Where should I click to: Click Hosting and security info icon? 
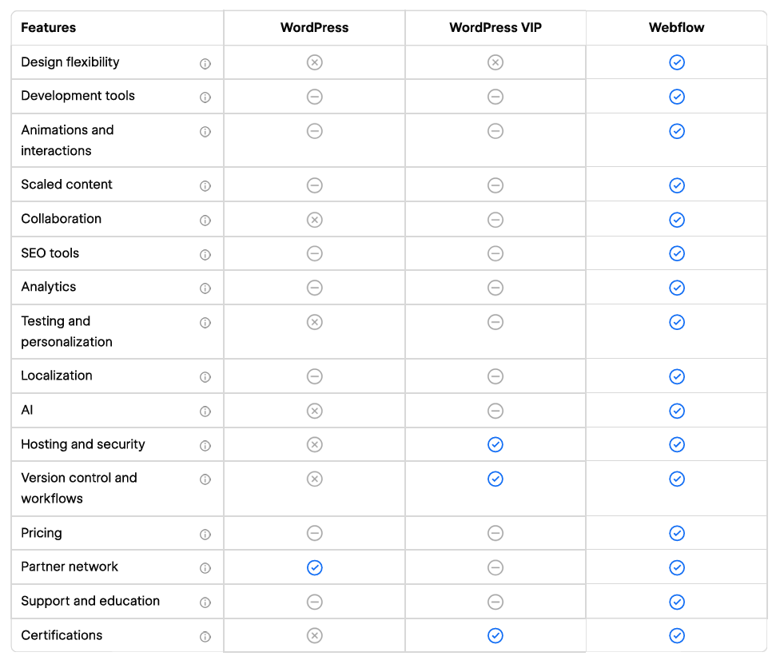pyautogui.click(x=205, y=446)
